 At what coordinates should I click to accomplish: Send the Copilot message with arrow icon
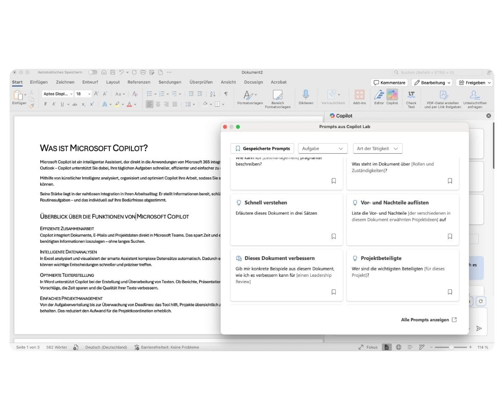point(479,328)
